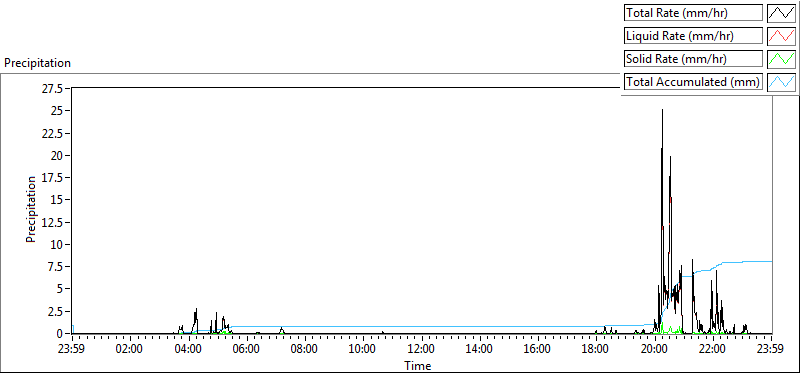Click the 12:00 time axis marker
The height and width of the screenshot is (373, 800).
tap(421, 350)
